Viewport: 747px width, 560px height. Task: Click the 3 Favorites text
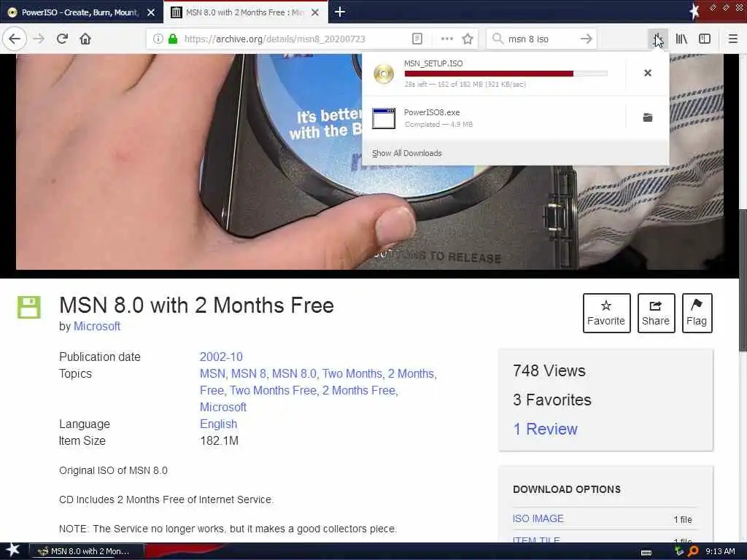click(x=551, y=400)
